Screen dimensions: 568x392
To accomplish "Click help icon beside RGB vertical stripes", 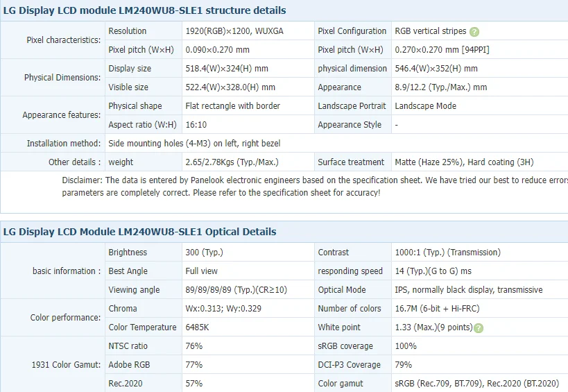I will pos(474,32).
